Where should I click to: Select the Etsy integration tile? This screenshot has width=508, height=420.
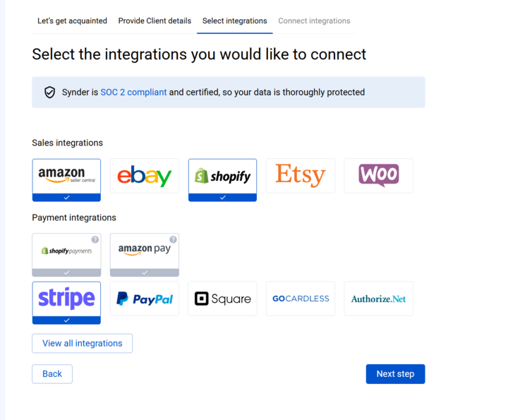tap(301, 176)
